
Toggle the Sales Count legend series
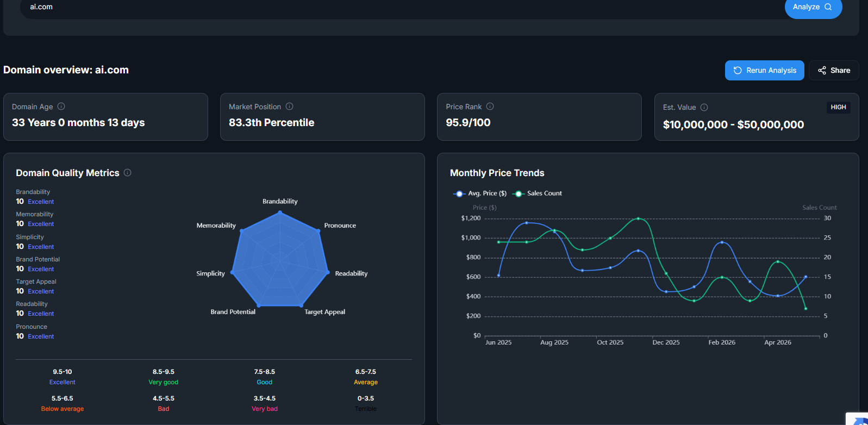[x=537, y=193]
